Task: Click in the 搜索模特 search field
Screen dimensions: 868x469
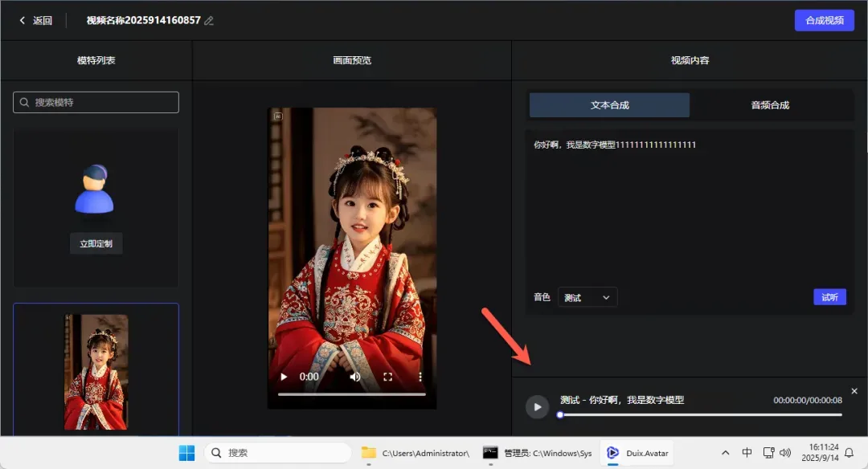Action: (96, 103)
